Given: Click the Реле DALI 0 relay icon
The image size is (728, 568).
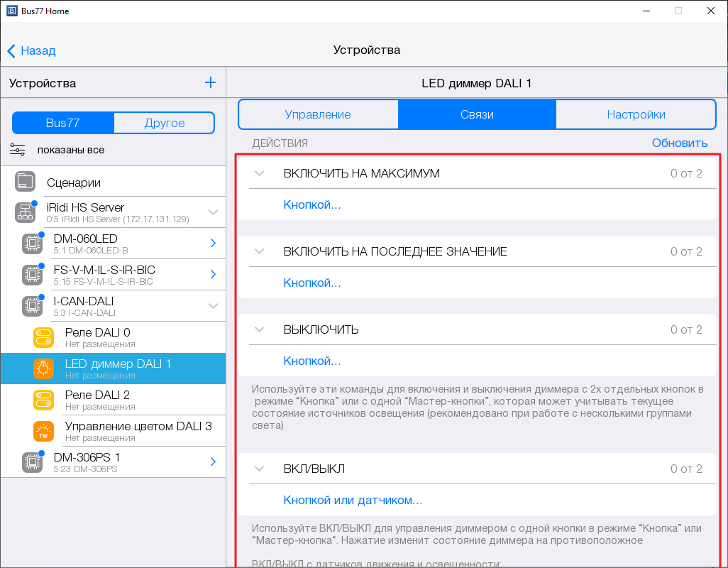Looking at the screenshot, I should [43, 337].
